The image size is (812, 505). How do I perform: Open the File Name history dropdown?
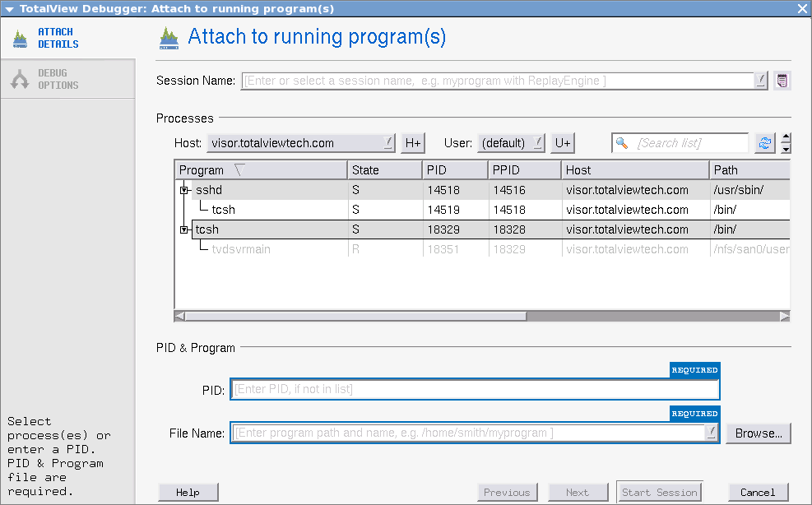pos(712,433)
